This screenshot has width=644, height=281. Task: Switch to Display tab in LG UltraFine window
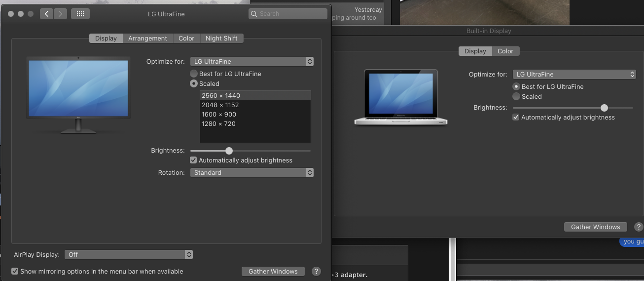tap(106, 38)
